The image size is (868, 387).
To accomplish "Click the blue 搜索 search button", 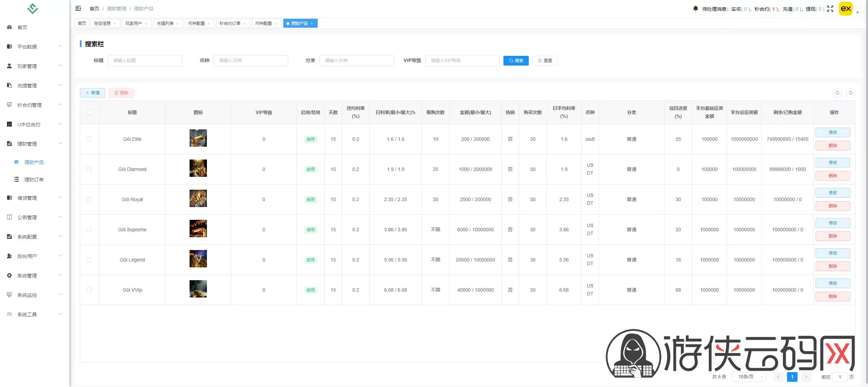I will (516, 61).
